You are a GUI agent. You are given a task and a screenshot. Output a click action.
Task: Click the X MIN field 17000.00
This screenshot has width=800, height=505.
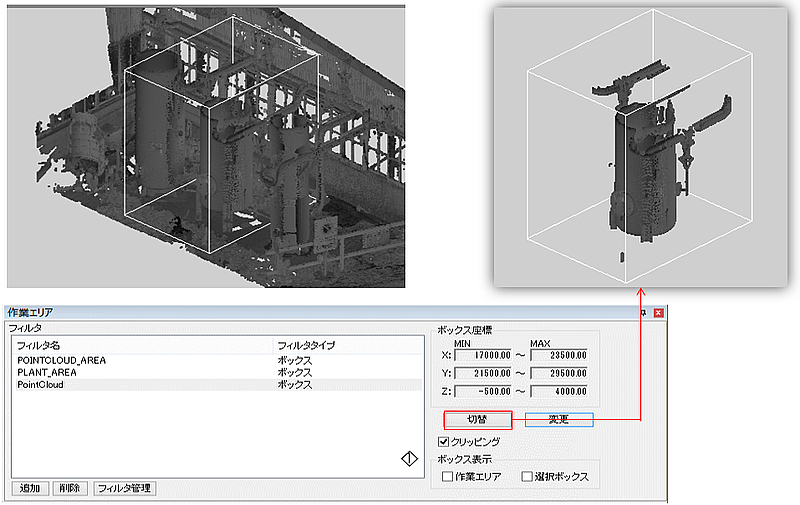(x=483, y=355)
